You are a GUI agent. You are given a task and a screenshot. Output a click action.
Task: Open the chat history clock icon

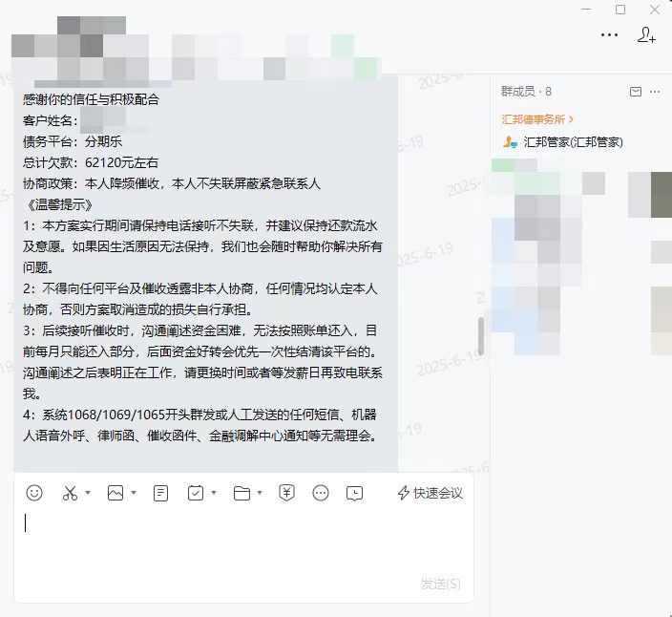354,494
